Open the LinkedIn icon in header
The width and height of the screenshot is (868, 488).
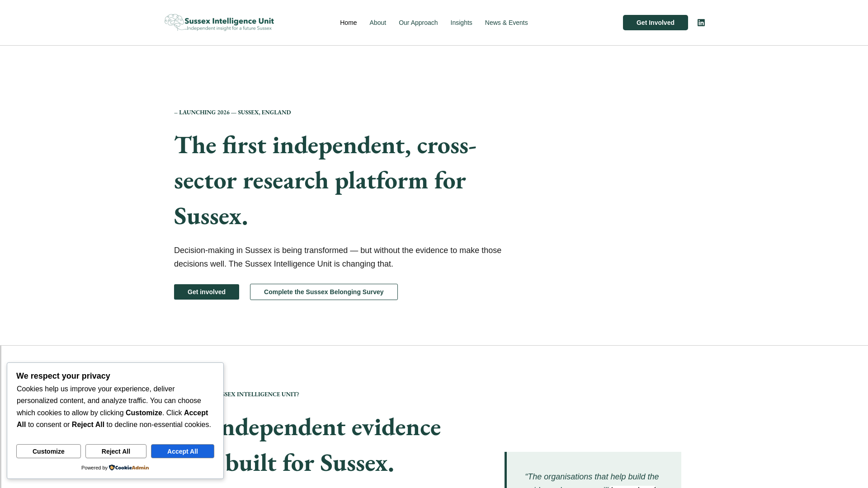[x=701, y=23]
